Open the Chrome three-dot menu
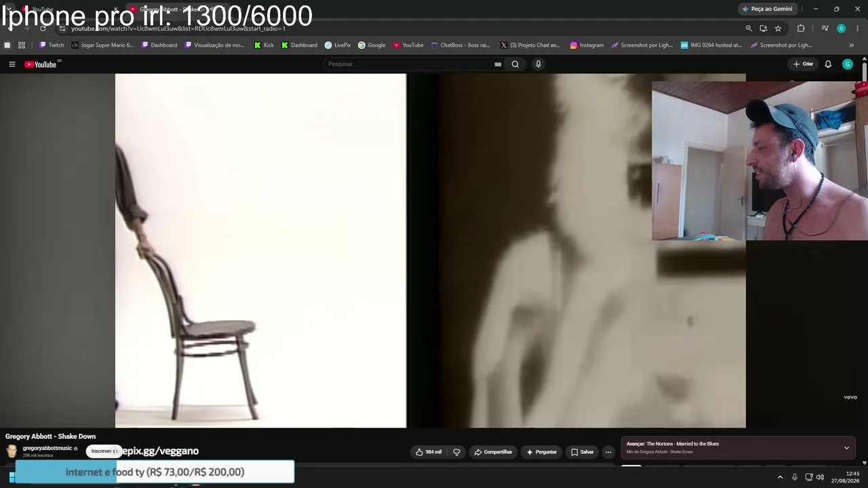The width and height of the screenshot is (868, 488). click(858, 28)
